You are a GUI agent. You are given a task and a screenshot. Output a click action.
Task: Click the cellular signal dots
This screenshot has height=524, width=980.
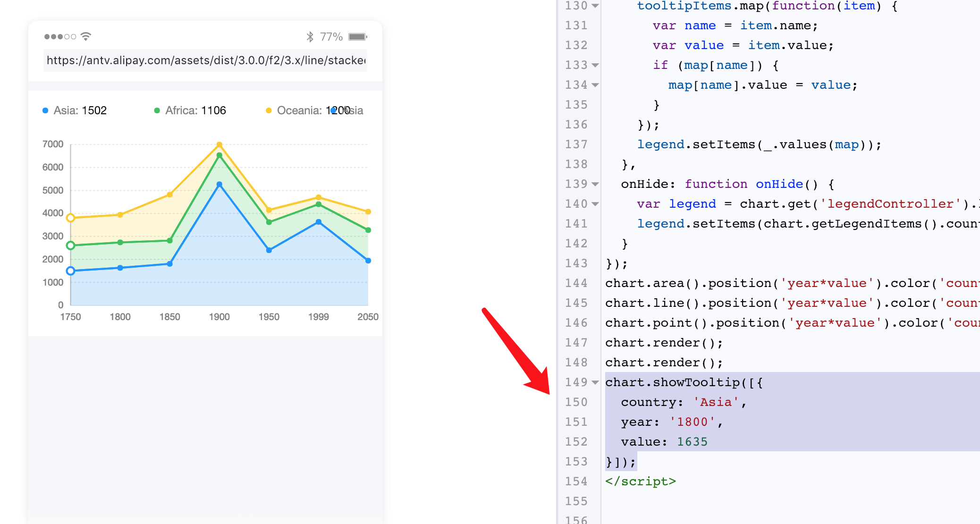click(x=60, y=36)
